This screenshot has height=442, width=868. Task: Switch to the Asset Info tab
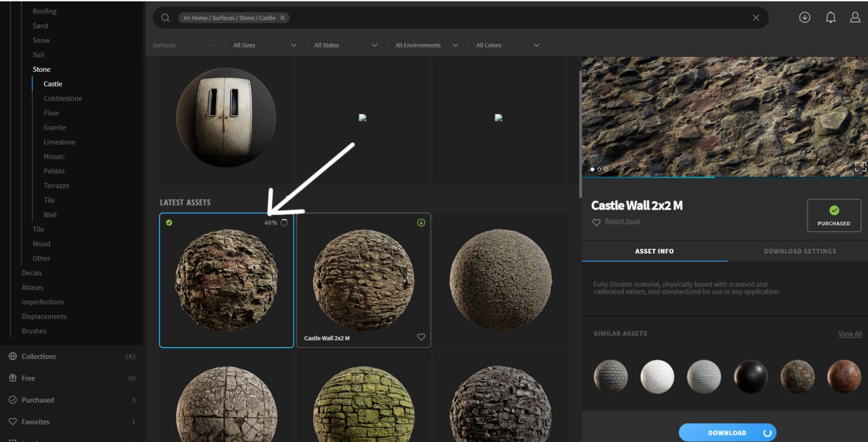[654, 251]
